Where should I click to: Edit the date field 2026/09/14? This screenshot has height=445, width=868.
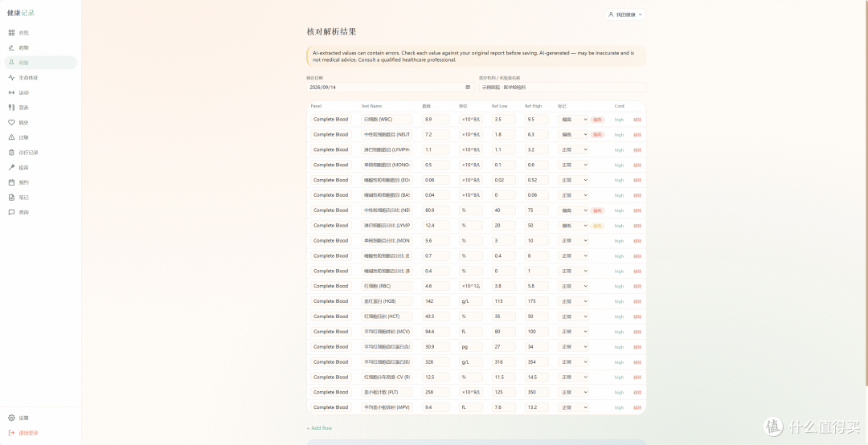(x=391, y=88)
